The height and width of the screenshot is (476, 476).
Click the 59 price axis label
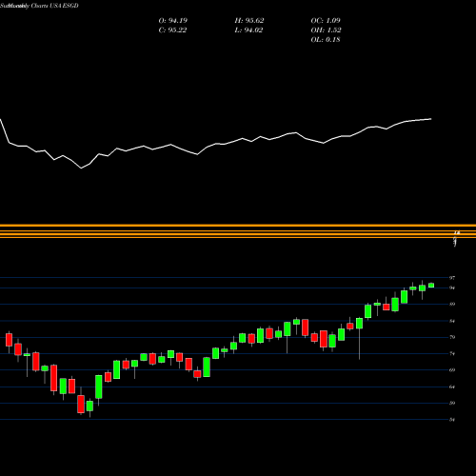point(452,403)
